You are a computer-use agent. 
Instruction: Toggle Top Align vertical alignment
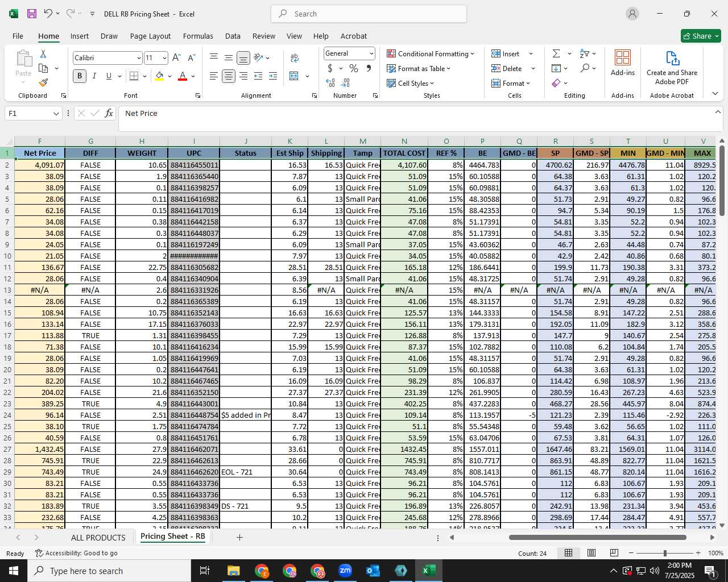click(x=214, y=58)
